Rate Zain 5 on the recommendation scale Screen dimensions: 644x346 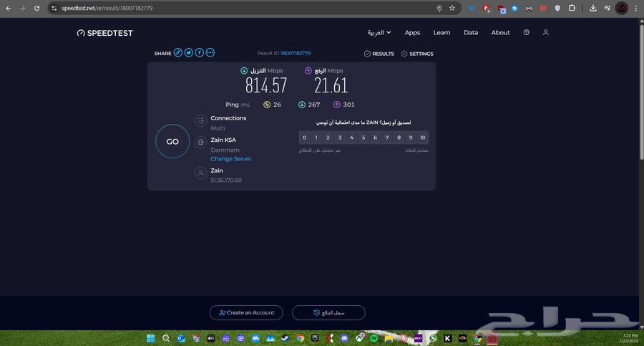[364, 138]
